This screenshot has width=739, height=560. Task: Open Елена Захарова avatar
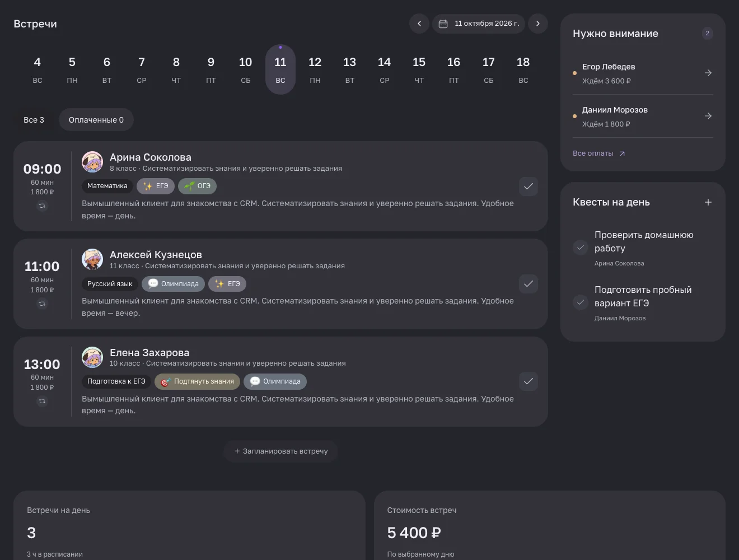click(92, 357)
